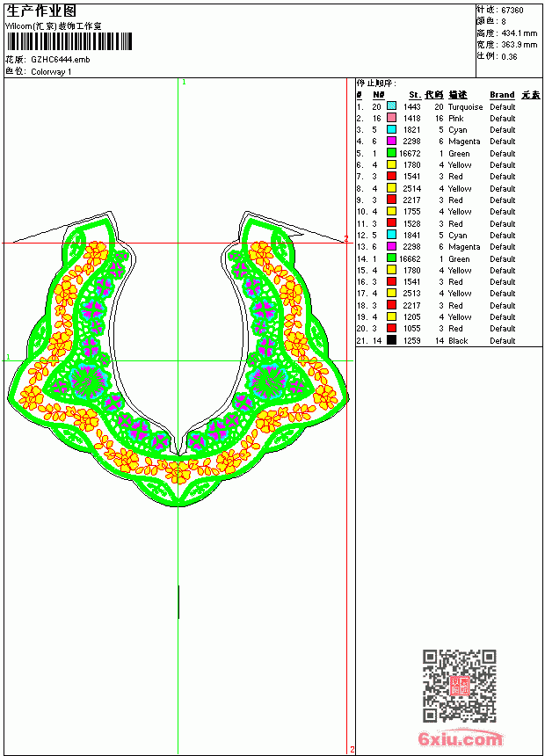Click the Turquoise swatch in row 1

tap(392, 106)
